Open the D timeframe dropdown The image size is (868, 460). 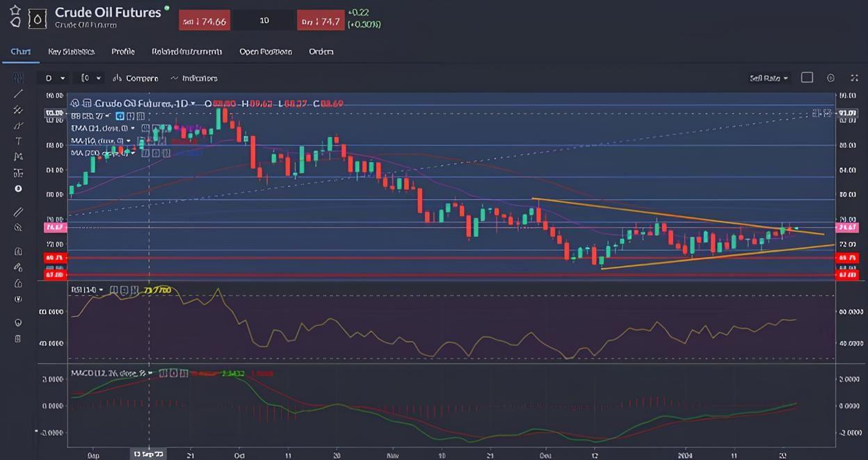coord(55,79)
